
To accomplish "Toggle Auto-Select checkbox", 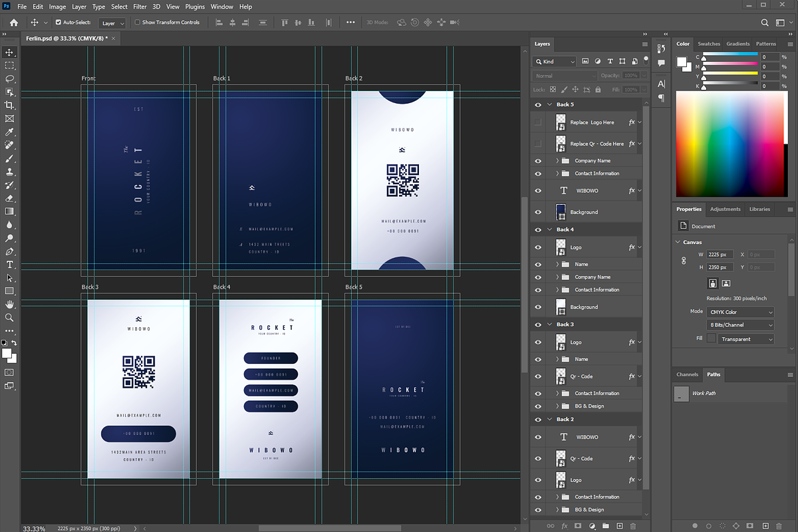I will (x=59, y=23).
